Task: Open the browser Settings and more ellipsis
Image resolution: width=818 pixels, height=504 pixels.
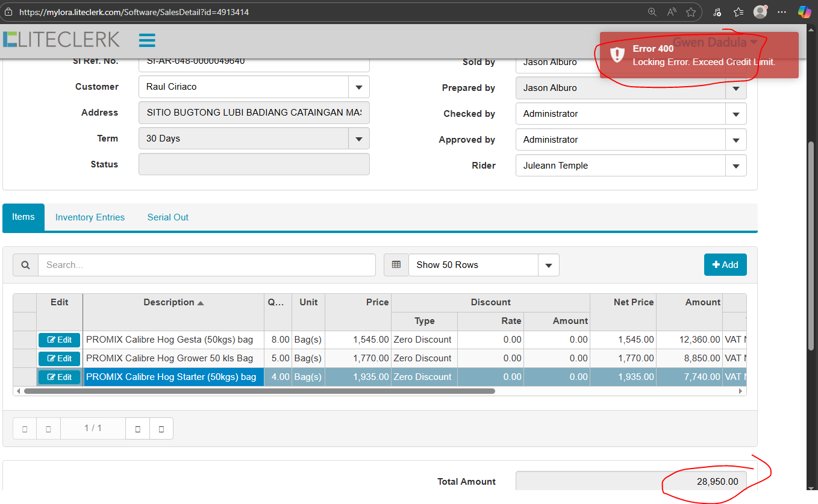Action: coord(782,12)
